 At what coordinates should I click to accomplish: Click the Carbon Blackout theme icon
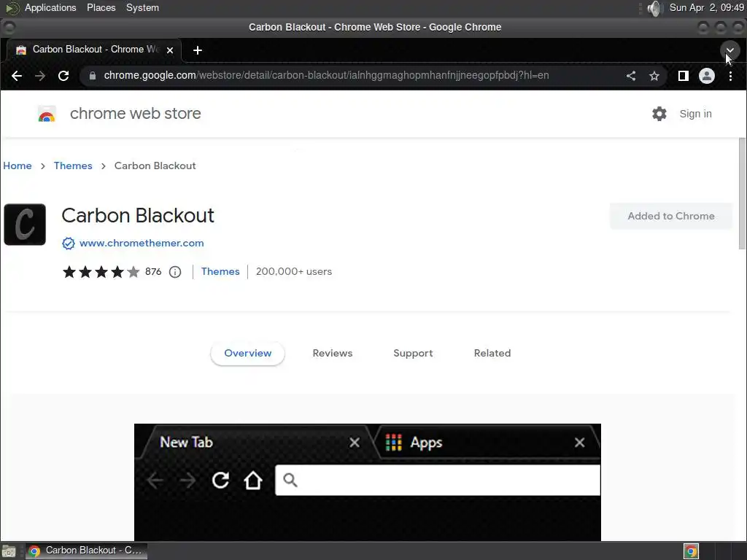(x=25, y=225)
